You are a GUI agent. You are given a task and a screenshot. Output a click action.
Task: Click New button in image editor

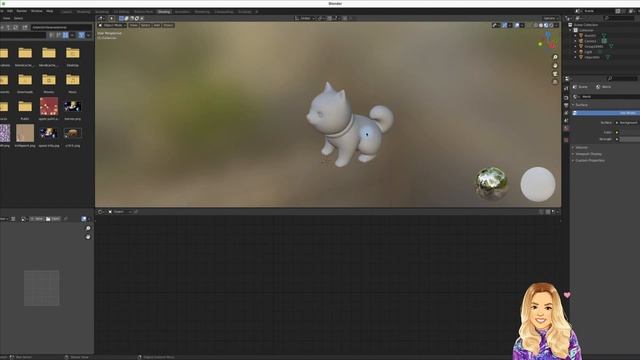click(37, 219)
